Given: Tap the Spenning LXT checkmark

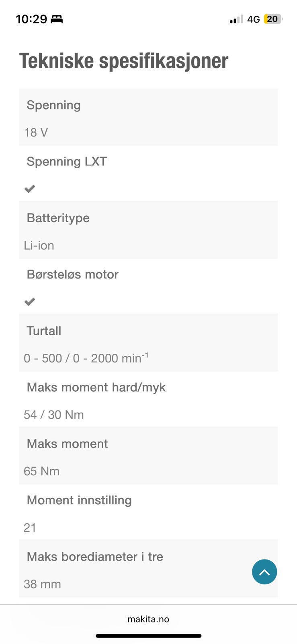Looking at the screenshot, I should tap(30, 189).
